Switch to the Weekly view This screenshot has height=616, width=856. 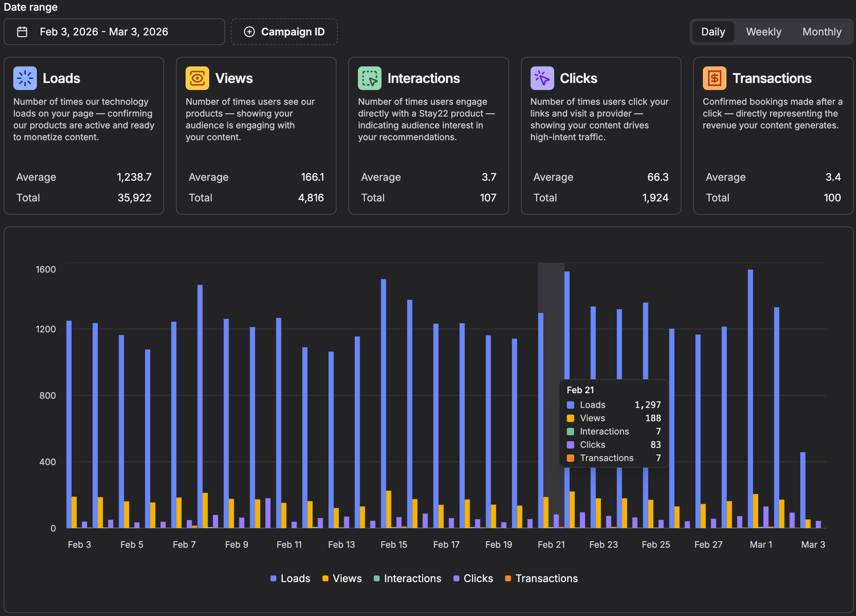pyautogui.click(x=763, y=32)
